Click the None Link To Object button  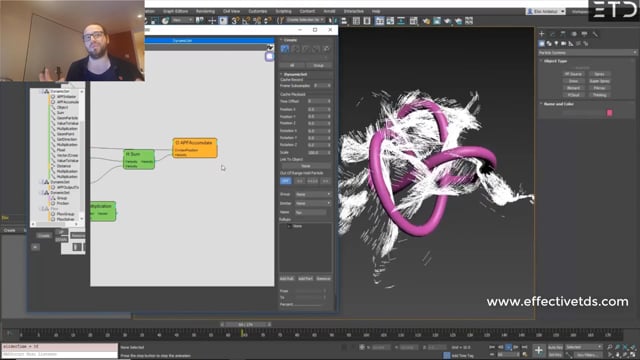pyautogui.click(x=306, y=166)
